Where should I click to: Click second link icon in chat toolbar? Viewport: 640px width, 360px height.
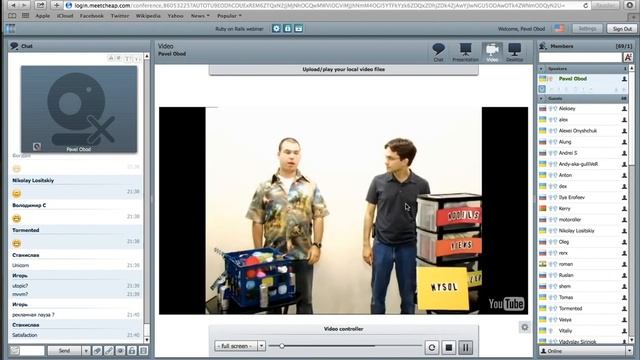pyautogui.click(x=109, y=351)
